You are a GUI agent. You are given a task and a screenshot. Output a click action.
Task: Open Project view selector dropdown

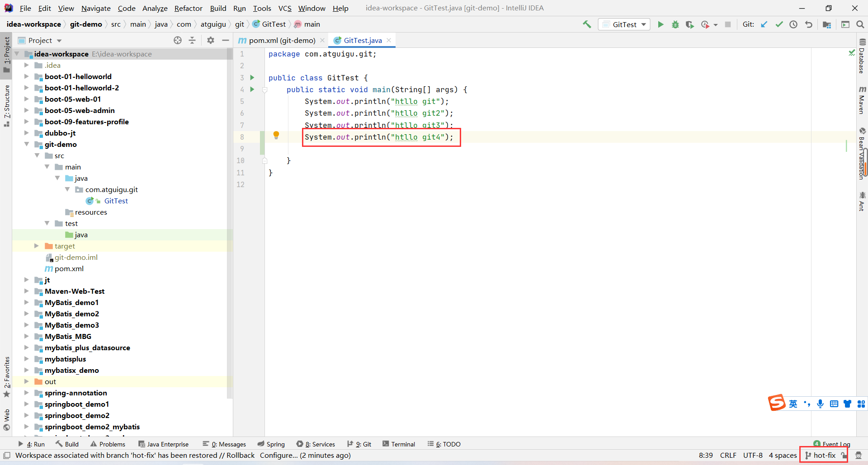tap(40, 40)
